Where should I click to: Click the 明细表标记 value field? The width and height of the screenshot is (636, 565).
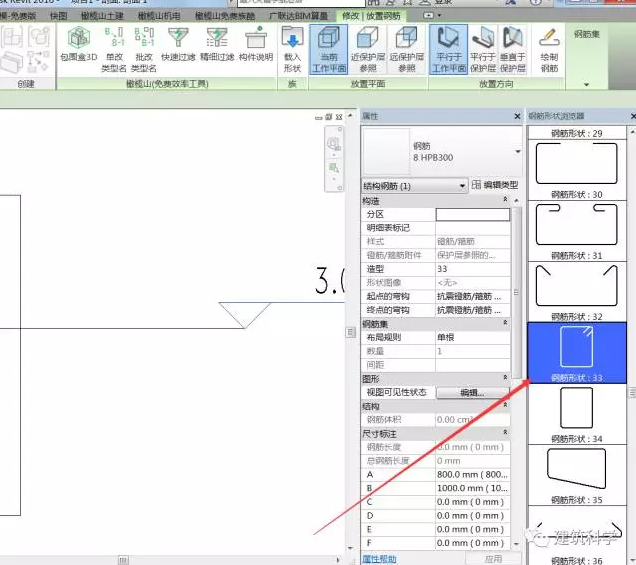point(473,228)
